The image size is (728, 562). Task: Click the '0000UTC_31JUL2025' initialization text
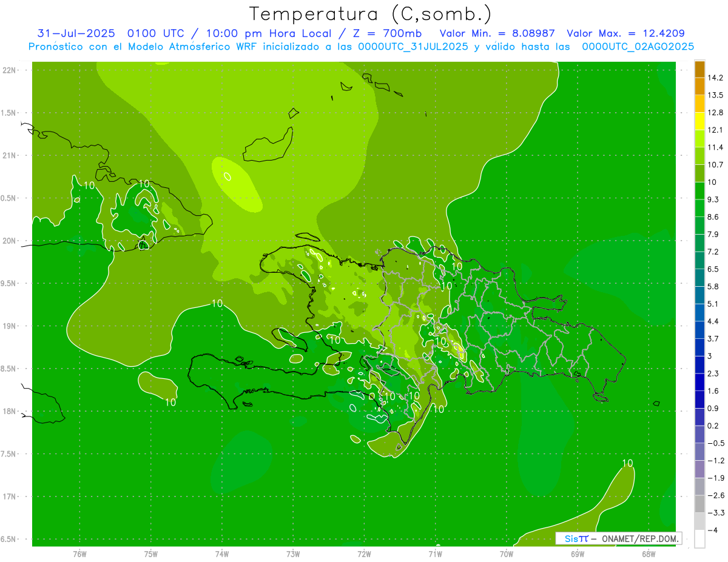pyautogui.click(x=413, y=47)
